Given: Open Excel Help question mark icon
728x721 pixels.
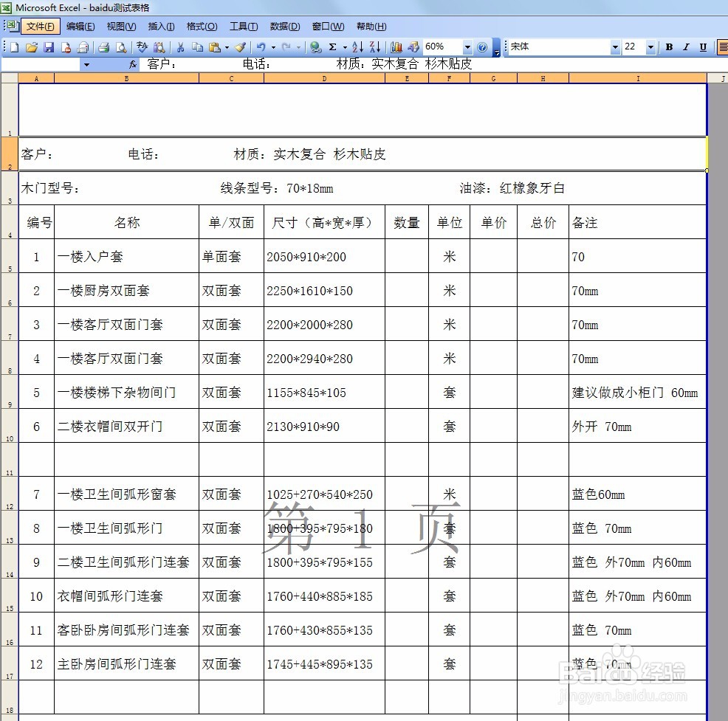Looking at the screenshot, I should click(482, 46).
